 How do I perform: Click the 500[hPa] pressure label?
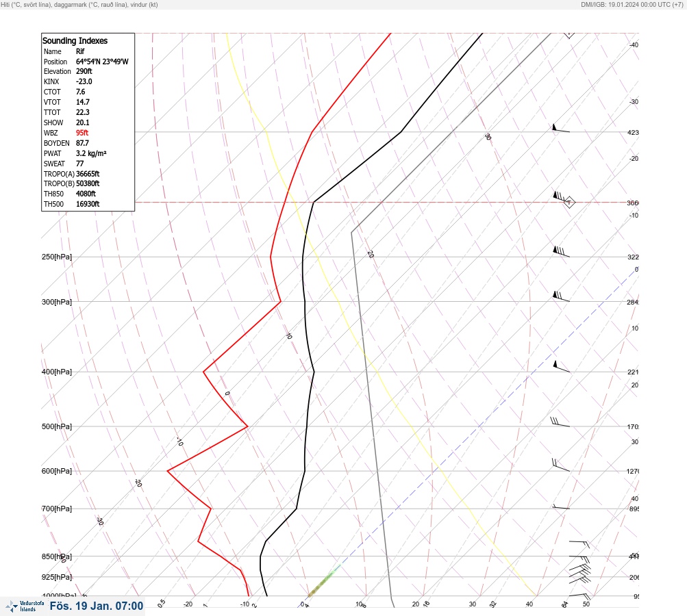[x=57, y=426]
